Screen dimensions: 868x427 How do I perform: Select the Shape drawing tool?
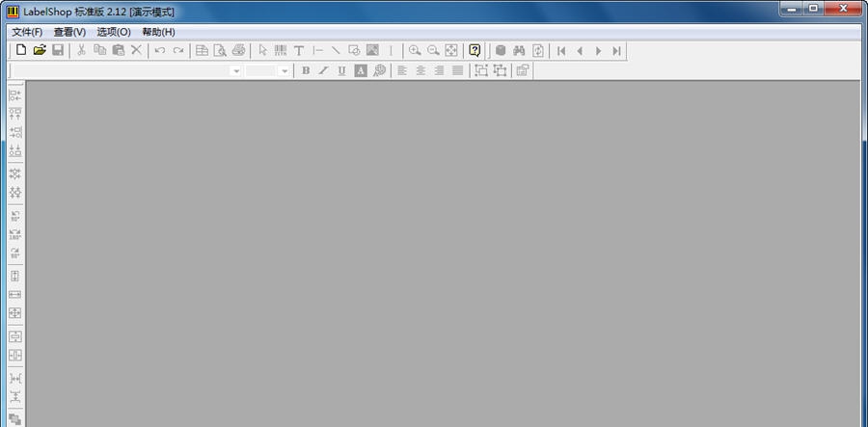(354, 50)
